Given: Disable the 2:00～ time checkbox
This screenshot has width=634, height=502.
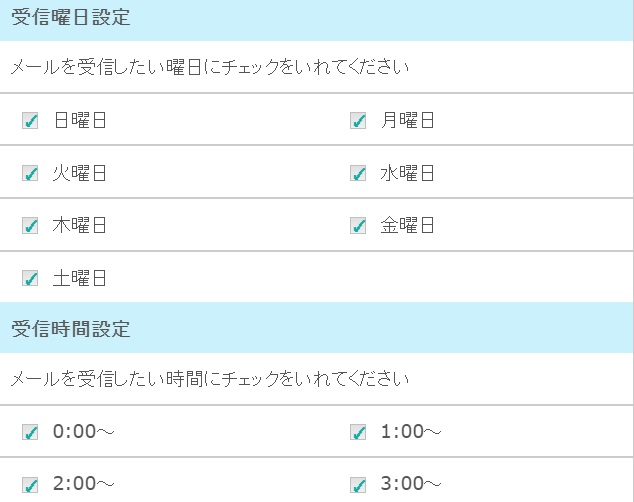Looking at the screenshot, I should [x=30, y=485].
